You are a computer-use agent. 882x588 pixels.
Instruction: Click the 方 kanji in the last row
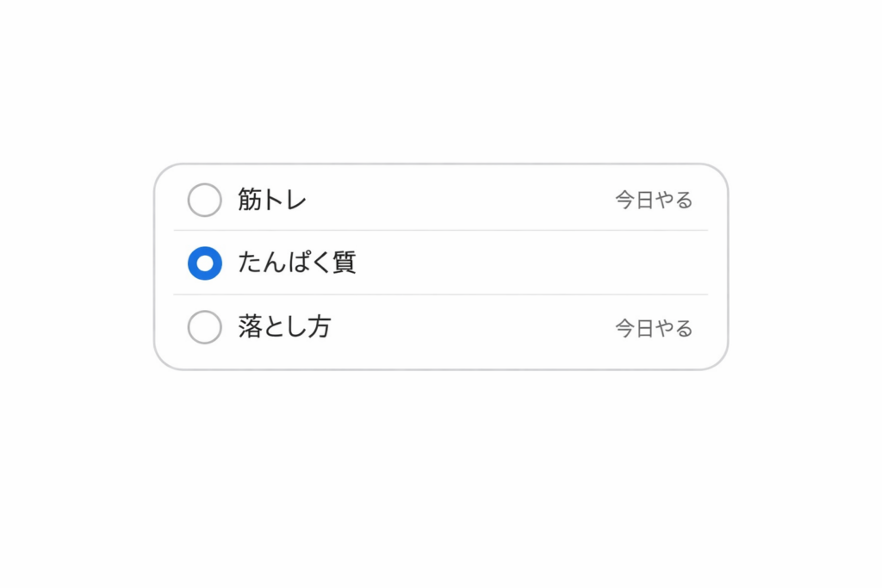(x=320, y=327)
